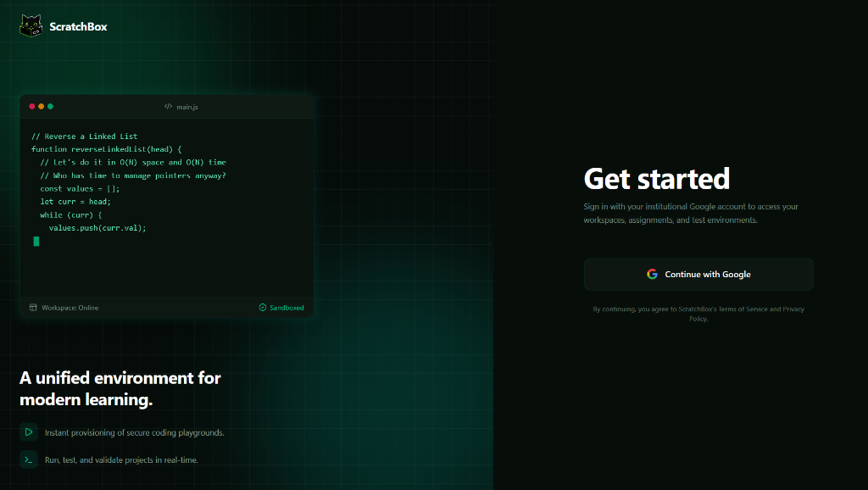Click the ScratchBox brand name text
Viewport: 868px width, 490px height.
(78, 26)
